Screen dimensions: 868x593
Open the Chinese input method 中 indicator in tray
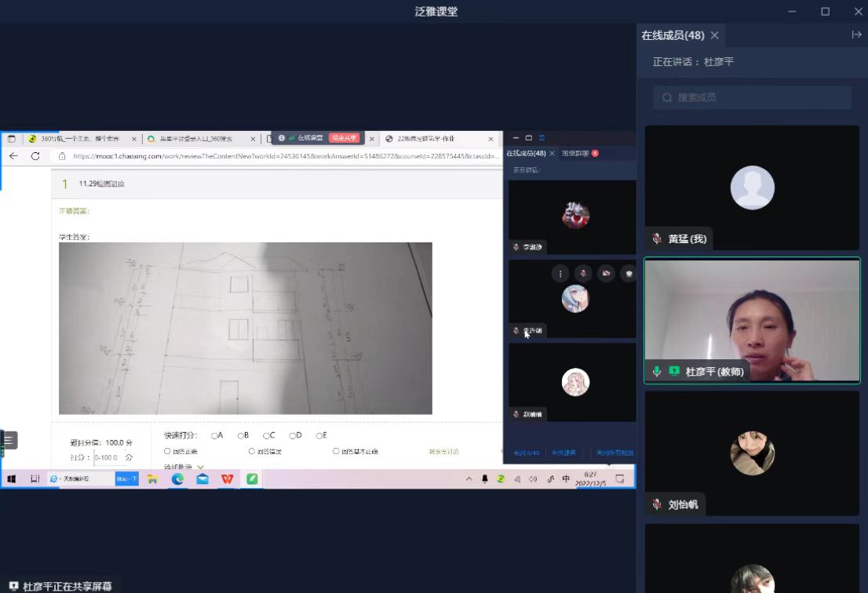click(566, 478)
